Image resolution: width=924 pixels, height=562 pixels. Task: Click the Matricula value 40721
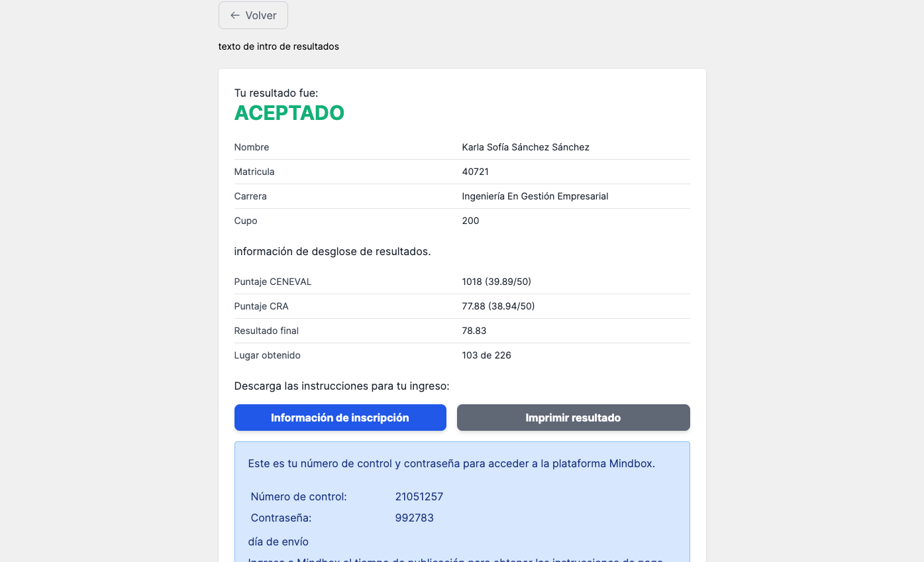(476, 172)
